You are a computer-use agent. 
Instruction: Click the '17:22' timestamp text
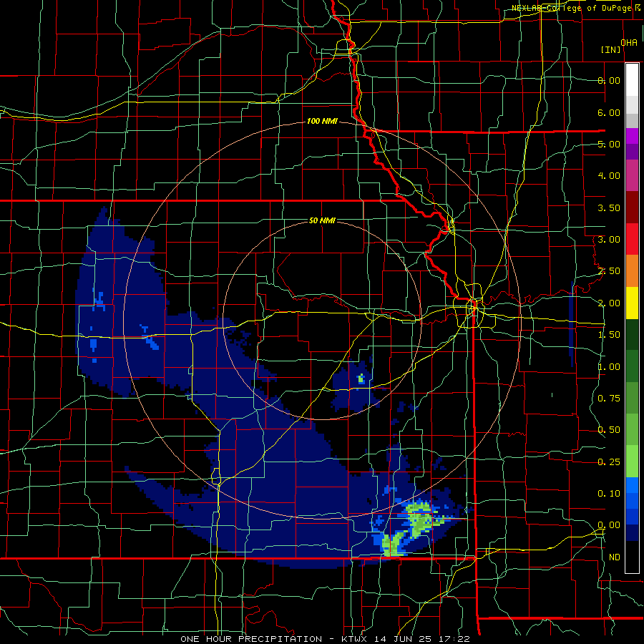(x=454, y=639)
